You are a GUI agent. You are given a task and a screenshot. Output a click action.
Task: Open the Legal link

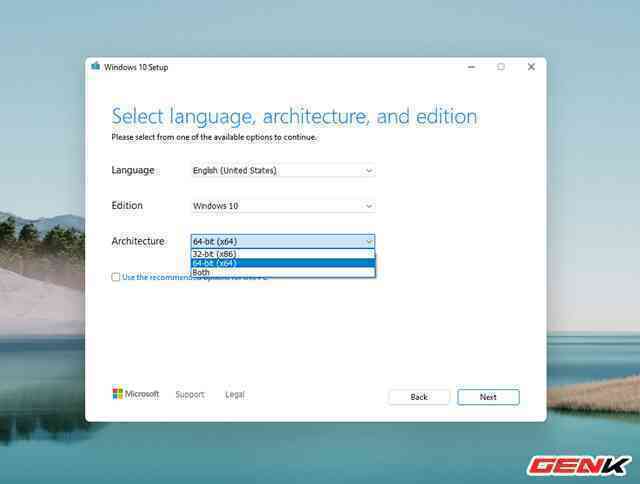pyautogui.click(x=235, y=395)
